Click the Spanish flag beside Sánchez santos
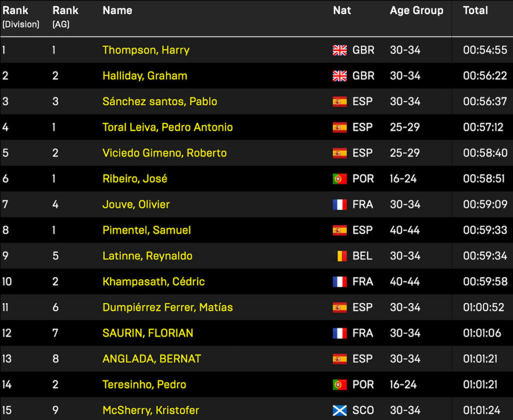 [340, 102]
